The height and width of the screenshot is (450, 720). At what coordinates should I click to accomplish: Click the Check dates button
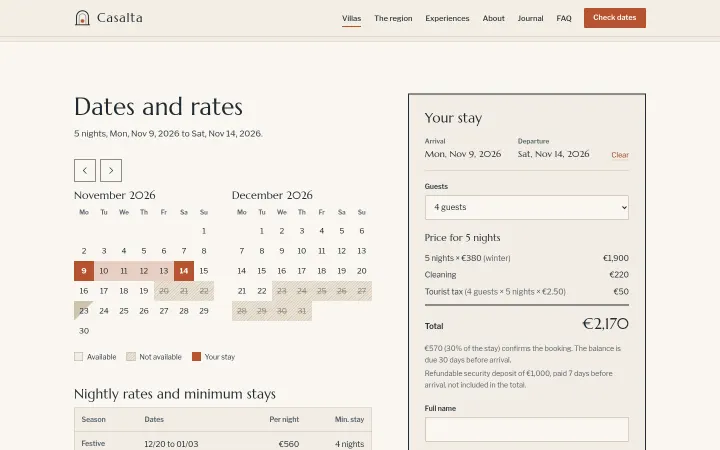(x=615, y=18)
